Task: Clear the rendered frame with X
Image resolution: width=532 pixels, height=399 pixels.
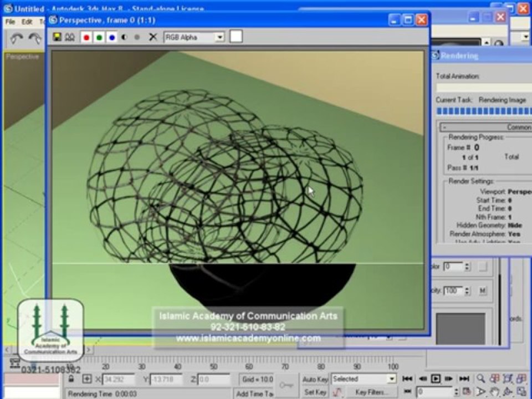Action: pos(153,37)
